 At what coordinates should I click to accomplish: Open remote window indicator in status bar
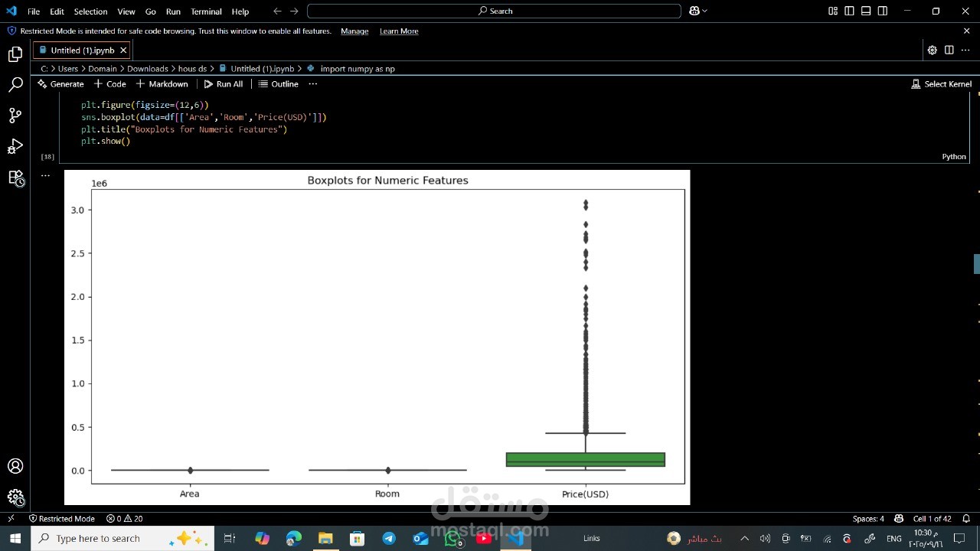[11, 519]
